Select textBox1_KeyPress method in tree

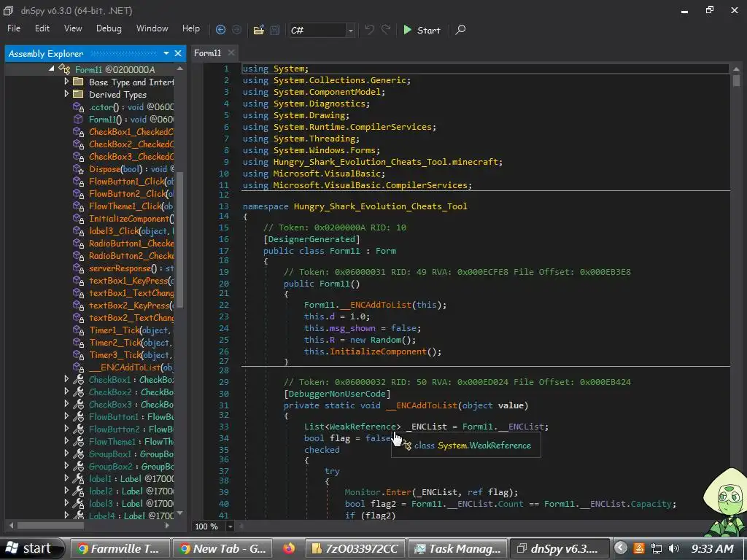tap(131, 281)
